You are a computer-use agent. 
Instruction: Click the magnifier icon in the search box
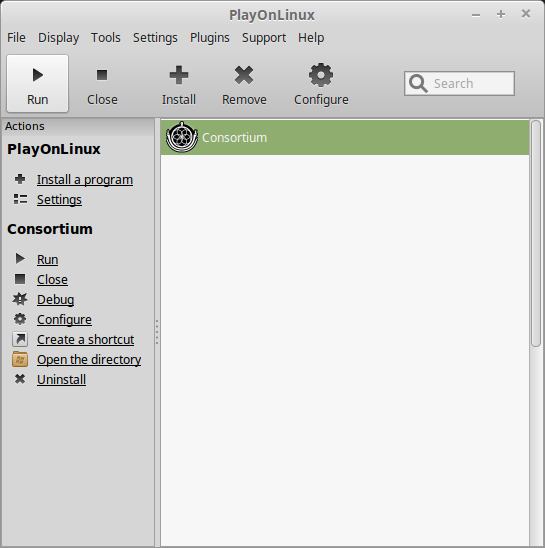[418, 84]
